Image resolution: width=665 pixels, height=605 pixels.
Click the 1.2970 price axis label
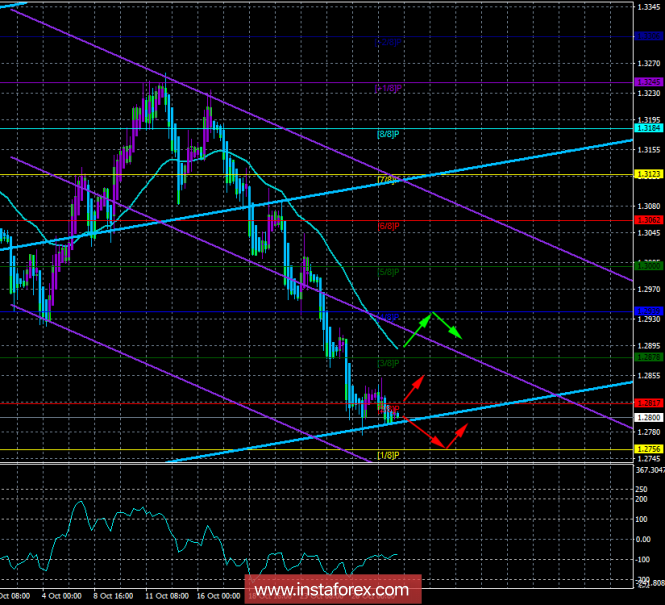click(x=649, y=289)
